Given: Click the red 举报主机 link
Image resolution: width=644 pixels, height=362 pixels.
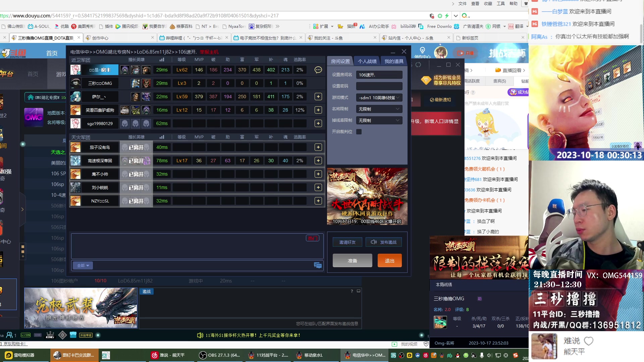Looking at the screenshot, I should tap(209, 52).
